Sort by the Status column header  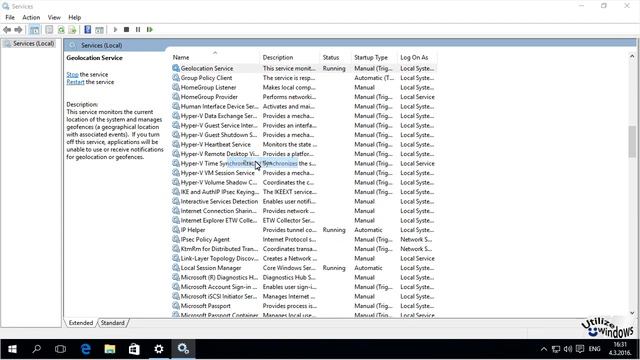(x=336, y=58)
